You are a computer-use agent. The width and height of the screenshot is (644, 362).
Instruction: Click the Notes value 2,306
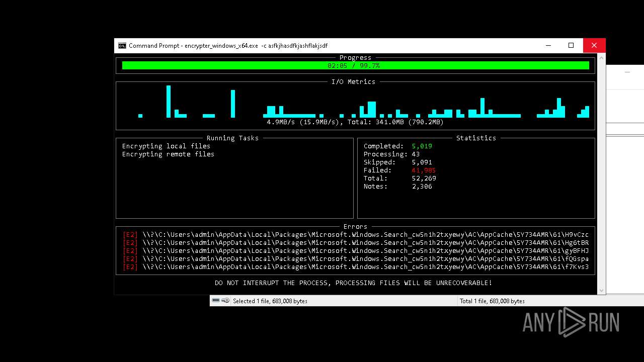point(422,187)
